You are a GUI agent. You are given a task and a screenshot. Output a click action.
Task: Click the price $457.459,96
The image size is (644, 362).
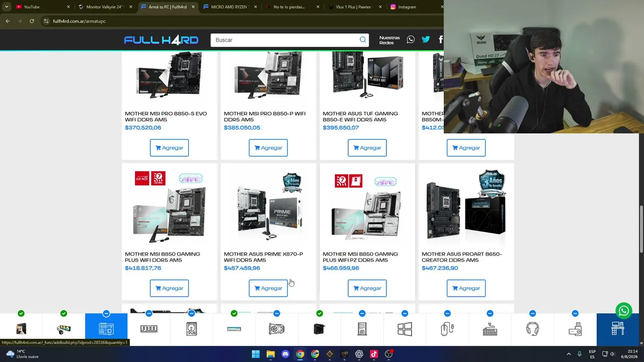coord(242,268)
